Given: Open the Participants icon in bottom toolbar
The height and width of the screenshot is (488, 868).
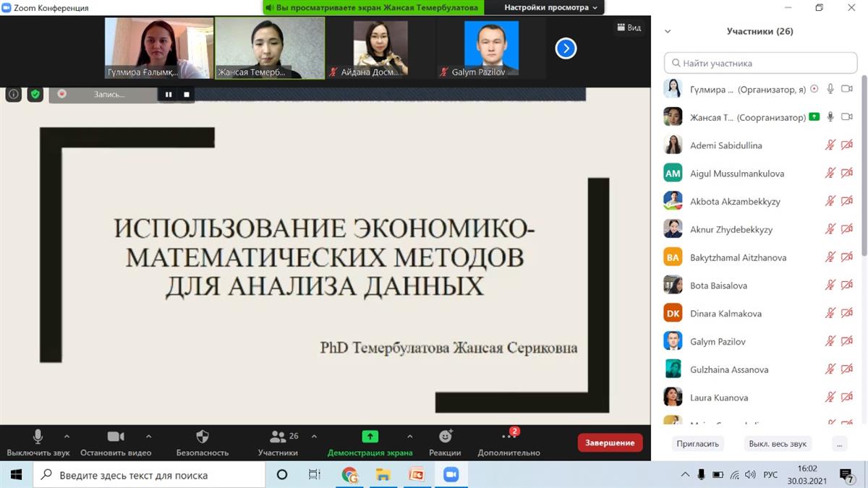Looking at the screenshot, I should (x=278, y=437).
